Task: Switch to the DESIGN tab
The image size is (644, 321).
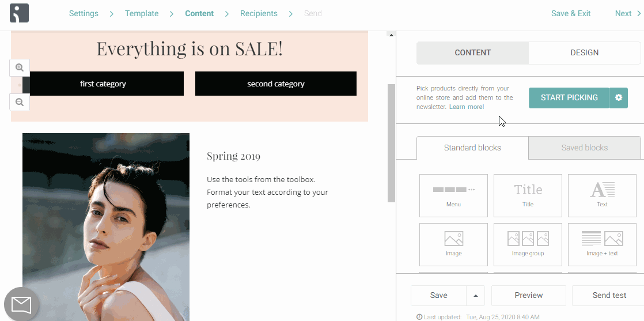Action: click(x=585, y=52)
